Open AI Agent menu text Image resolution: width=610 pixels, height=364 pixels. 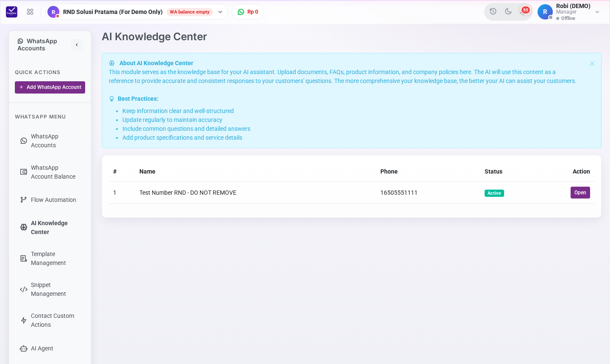point(42,348)
